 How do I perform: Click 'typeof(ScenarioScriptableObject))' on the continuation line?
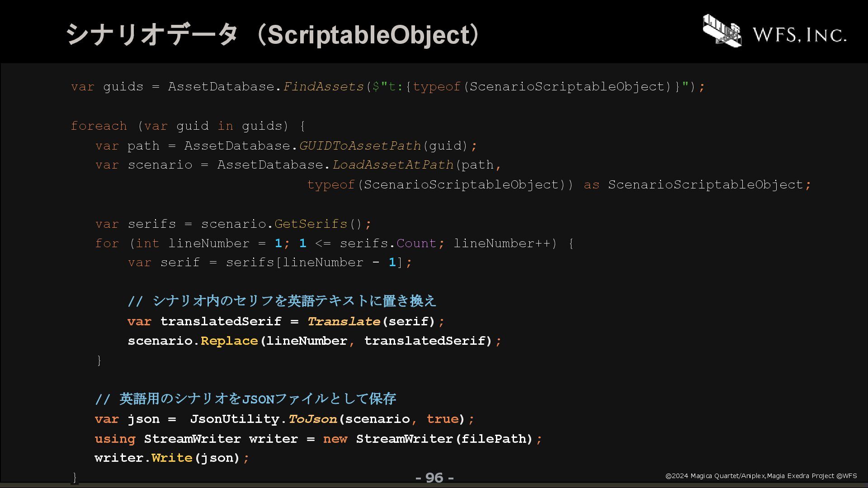[440, 184]
